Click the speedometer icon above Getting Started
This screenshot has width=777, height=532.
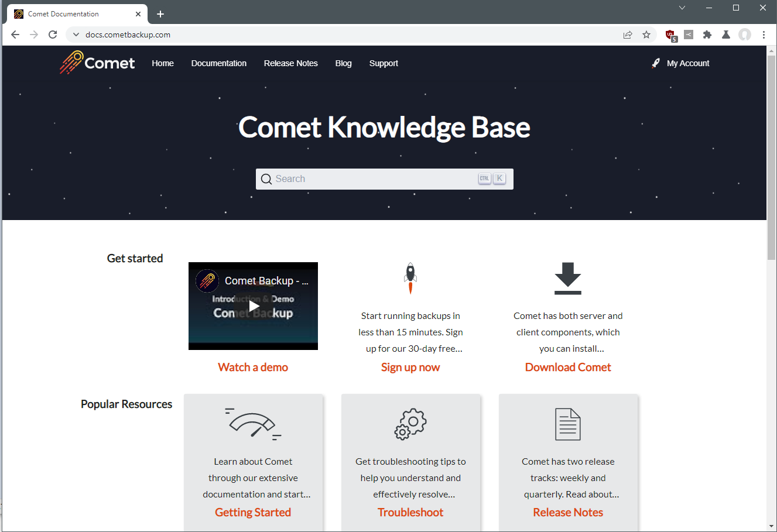(253, 423)
